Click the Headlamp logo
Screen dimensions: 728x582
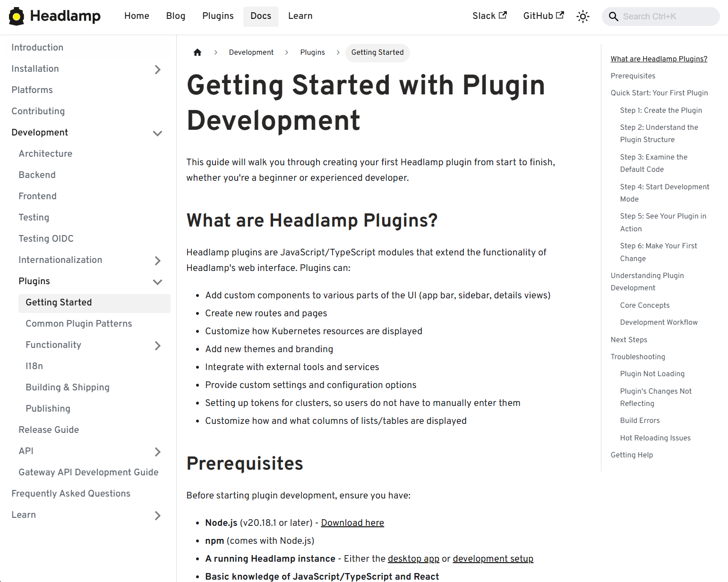pos(17,16)
